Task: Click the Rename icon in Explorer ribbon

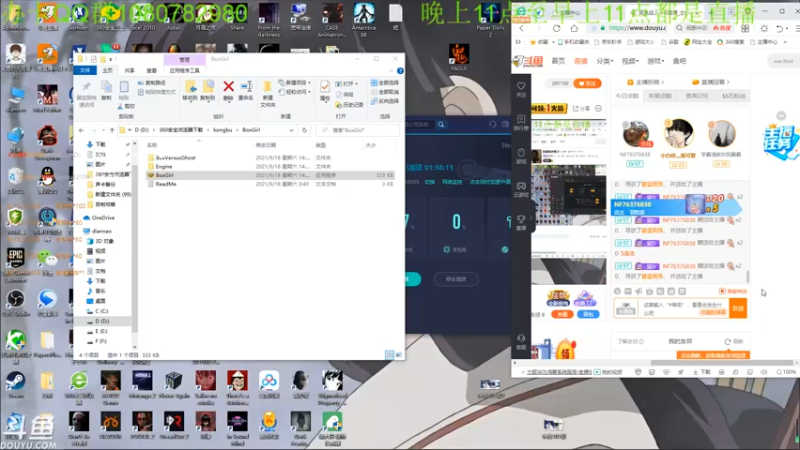Action: [x=246, y=86]
